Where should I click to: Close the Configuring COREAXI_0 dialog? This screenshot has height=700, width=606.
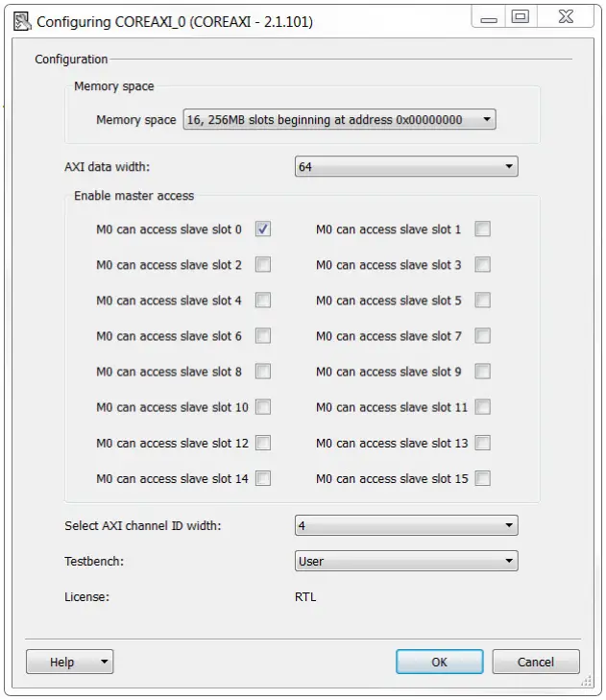click(x=566, y=17)
